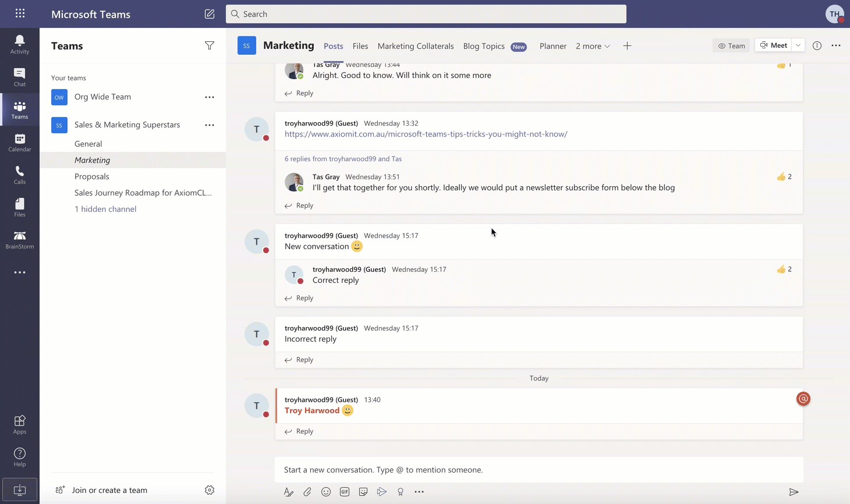Open the Marketing Collaterals tab
Viewport: 850px width, 504px height.
point(416,46)
